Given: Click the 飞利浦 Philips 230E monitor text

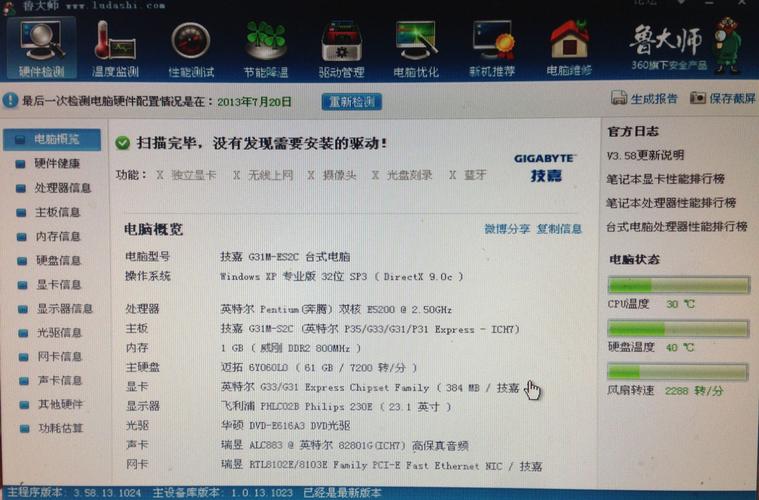Looking at the screenshot, I should coord(336,407).
